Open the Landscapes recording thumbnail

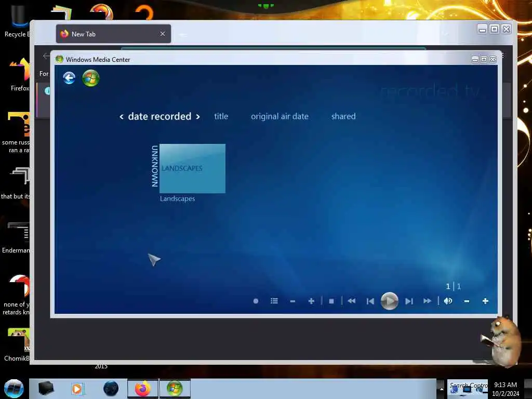(192, 169)
